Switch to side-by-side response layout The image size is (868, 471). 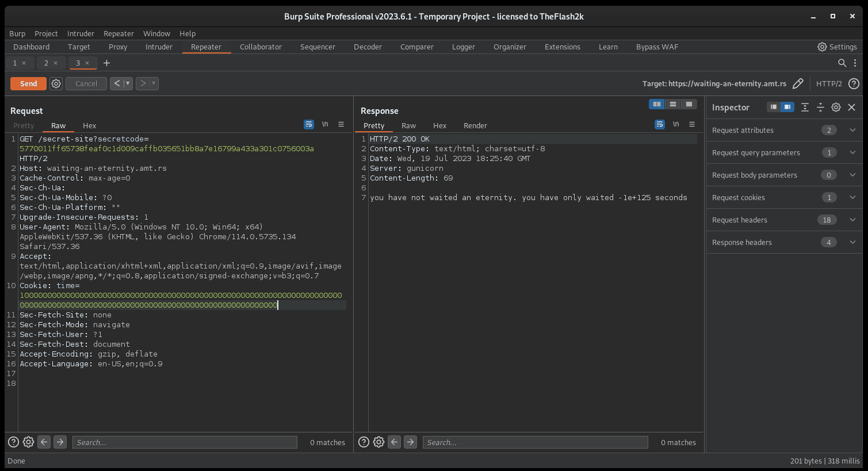tap(656, 104)
